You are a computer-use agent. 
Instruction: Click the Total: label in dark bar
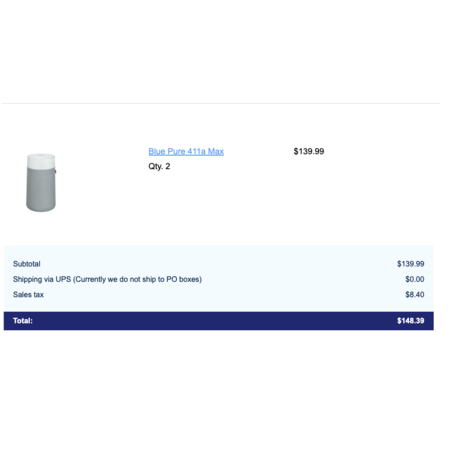[23, 321]
